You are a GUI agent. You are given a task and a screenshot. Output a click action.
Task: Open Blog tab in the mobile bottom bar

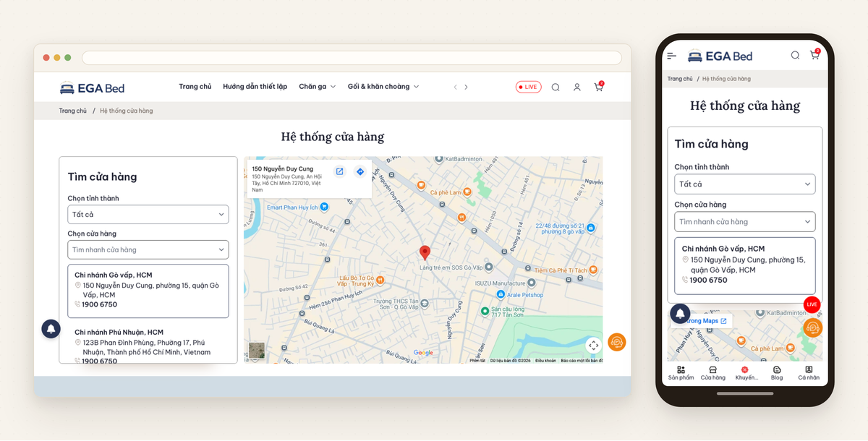pyautogui.click(x=777, y=373)
